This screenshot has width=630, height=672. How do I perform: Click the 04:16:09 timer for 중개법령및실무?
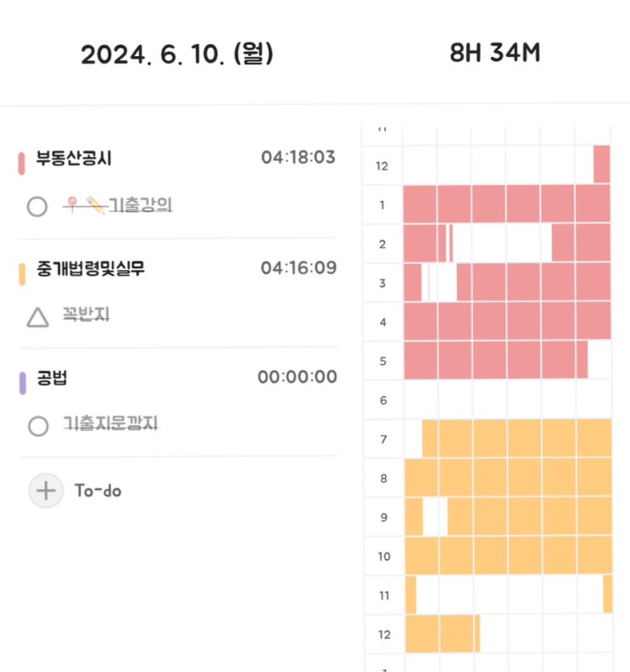tap(298, 268)
